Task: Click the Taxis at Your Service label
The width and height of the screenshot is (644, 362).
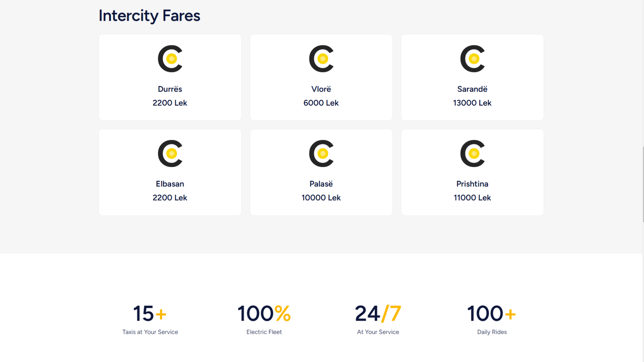Action: (150, 332)
